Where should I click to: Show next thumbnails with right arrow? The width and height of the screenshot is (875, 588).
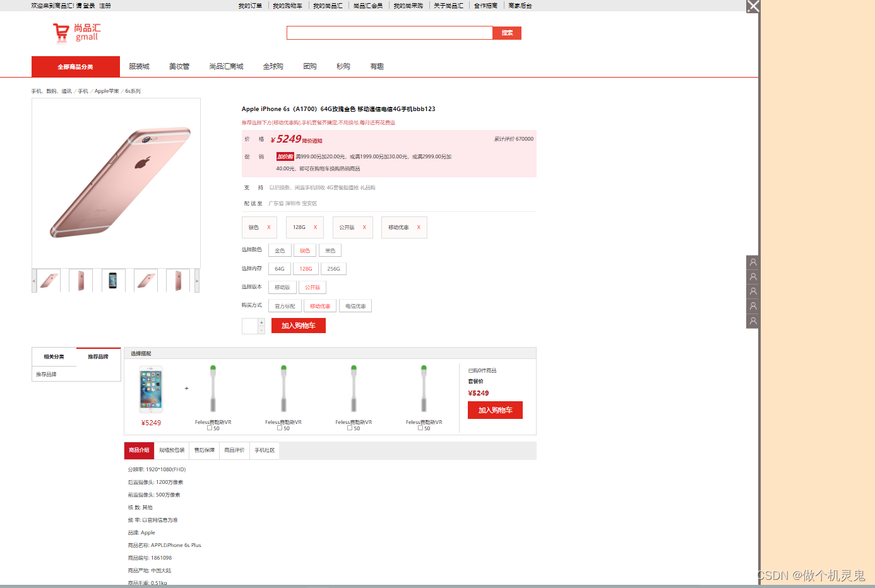pos(197,281)
